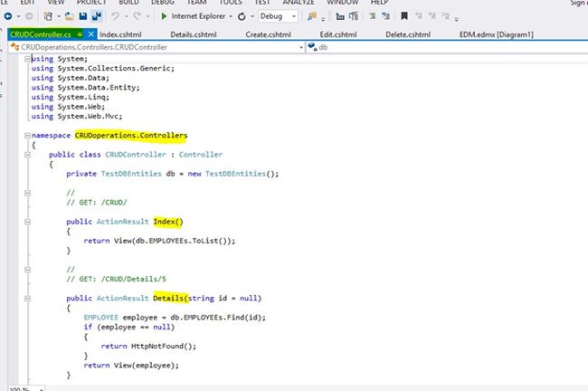
Task: Click the Previous Bookmark icon
Action: [419, 16]
